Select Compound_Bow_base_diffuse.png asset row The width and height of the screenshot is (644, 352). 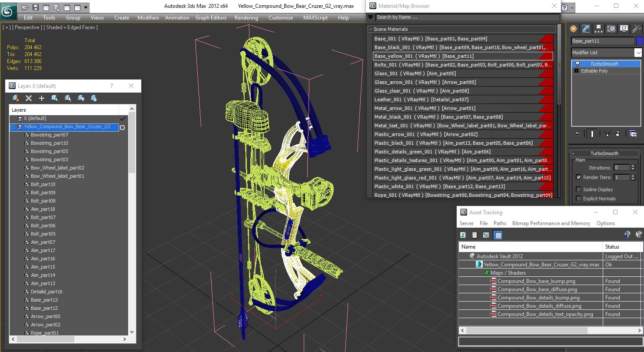coord(537,289)
